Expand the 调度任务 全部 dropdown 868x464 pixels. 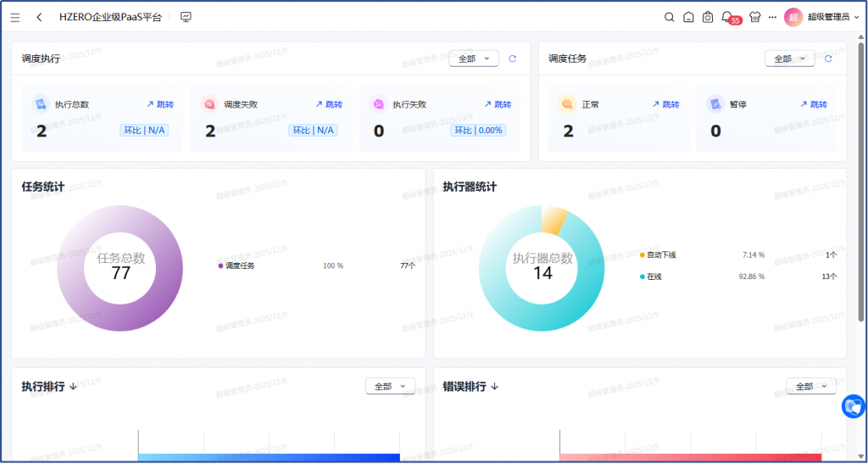tap(789, 59)
